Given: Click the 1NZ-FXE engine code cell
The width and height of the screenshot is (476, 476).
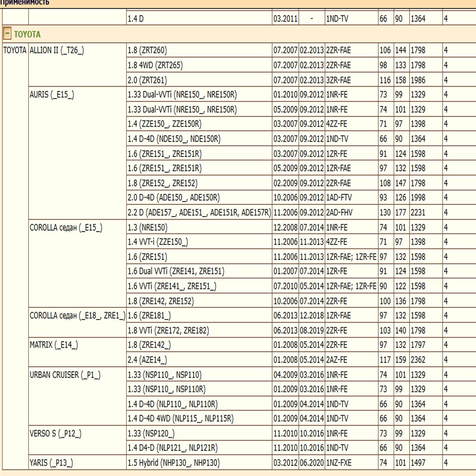Looking at the screenshot, I should tap(339, 463).
